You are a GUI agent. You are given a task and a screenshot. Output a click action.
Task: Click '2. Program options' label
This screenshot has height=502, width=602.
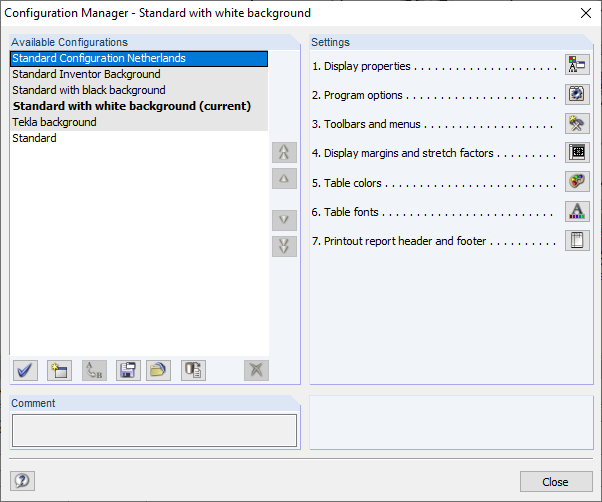[x=357, y=95]
